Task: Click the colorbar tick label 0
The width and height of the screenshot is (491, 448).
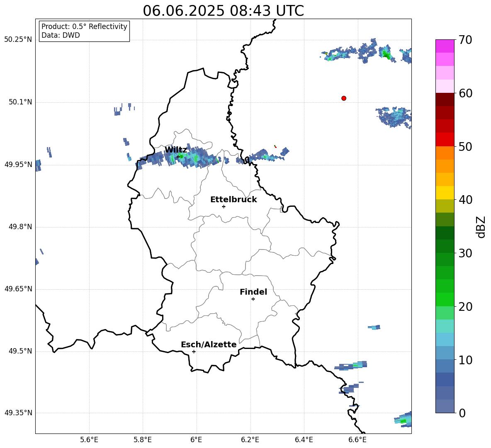Action: (462, 413)
